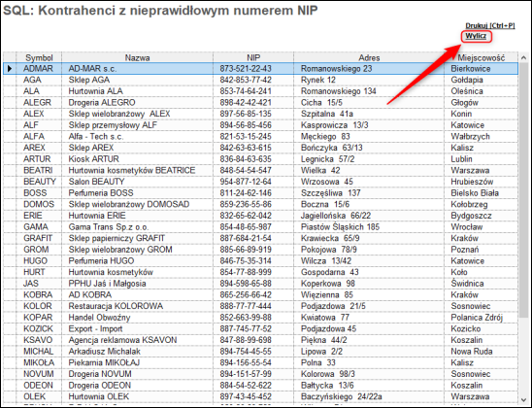Image resolution: width=532 pixels, height=408 pixels.
Task: Select Baczyńskiego 24/22a address cell
Action: [x=369, y=396]
